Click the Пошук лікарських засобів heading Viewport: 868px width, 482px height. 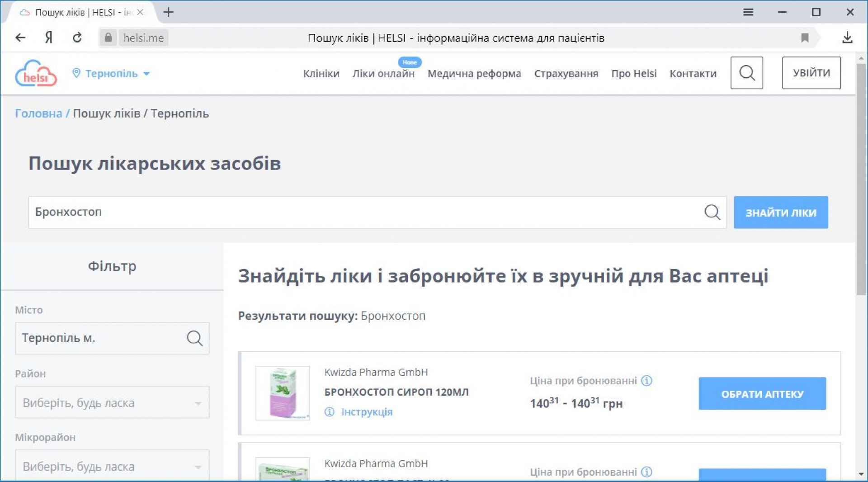155,163
